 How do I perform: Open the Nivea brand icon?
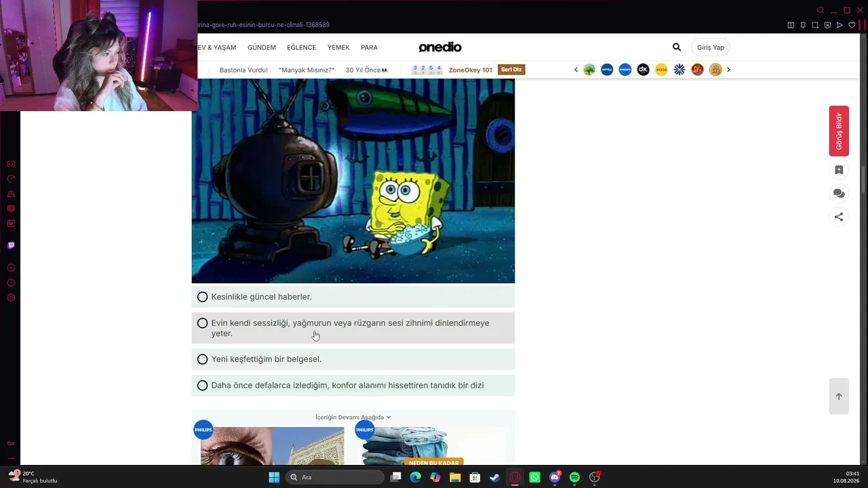[x=607, y=70]
